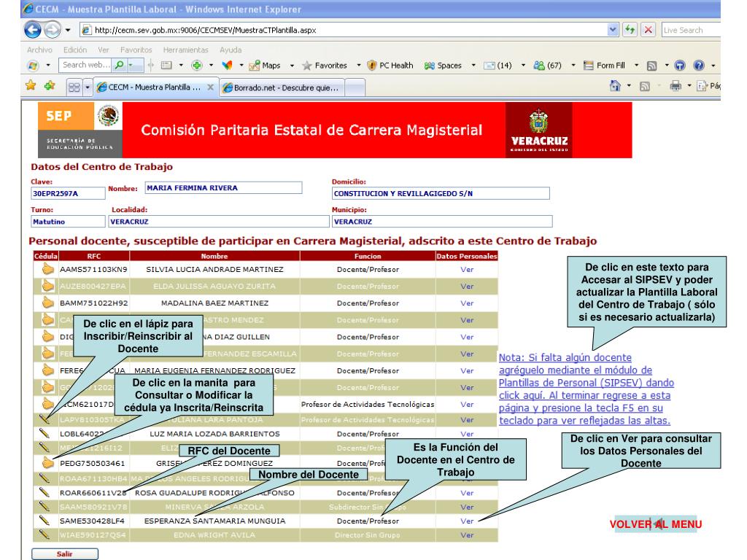The height and width of the screenshot is (560, 747).
Task: Click pencil icon for SAAM580921V78 row
Action: pos(44,506)
